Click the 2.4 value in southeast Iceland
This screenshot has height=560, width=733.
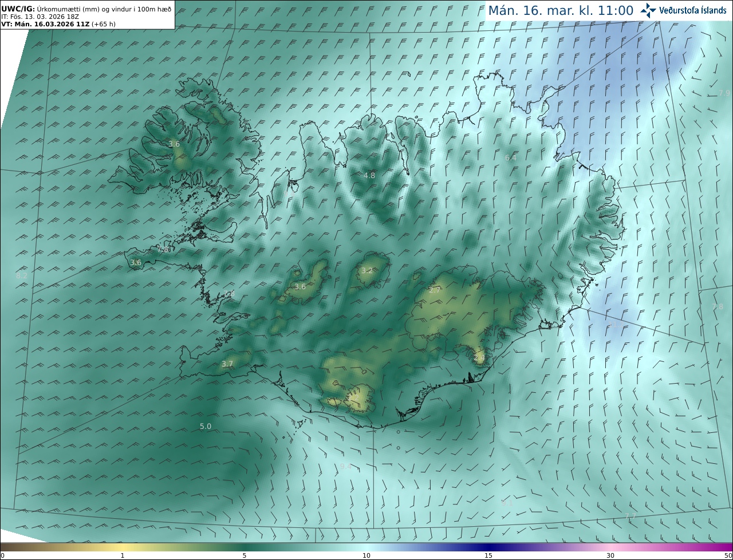(479, 357)
